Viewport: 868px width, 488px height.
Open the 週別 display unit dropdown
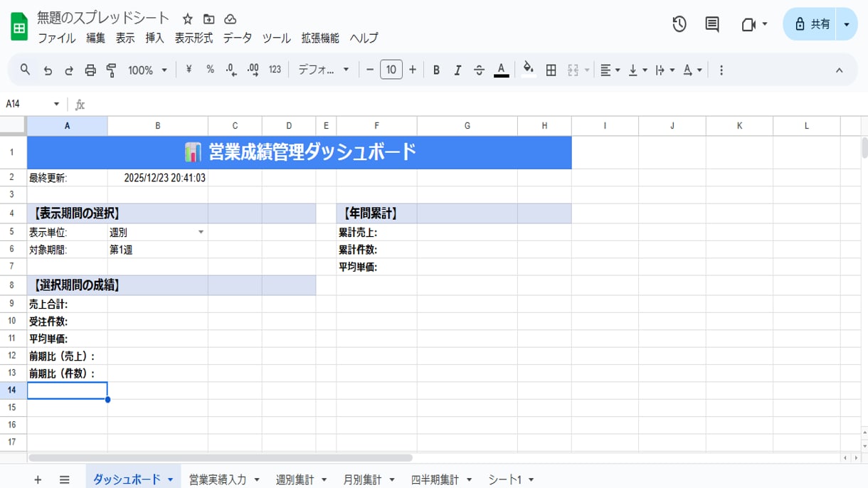[201, 233]
